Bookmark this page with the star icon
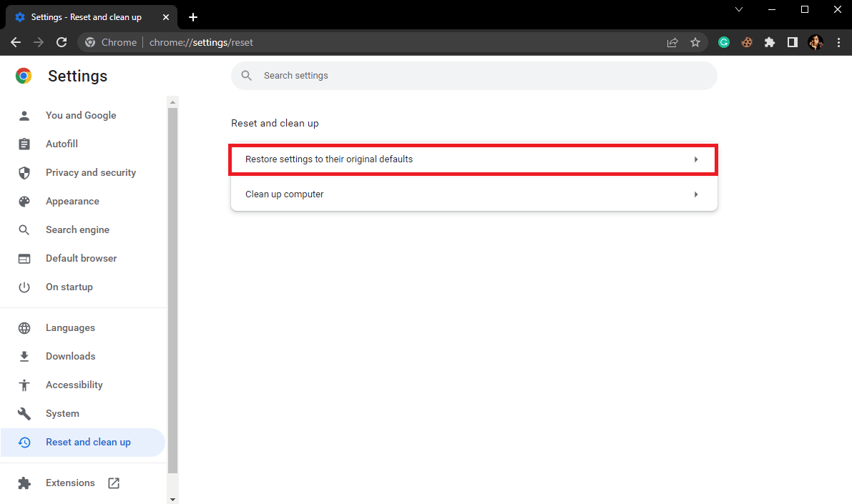Image resolution: width=852 pixels, height=504 pixels. coord(695,42)
